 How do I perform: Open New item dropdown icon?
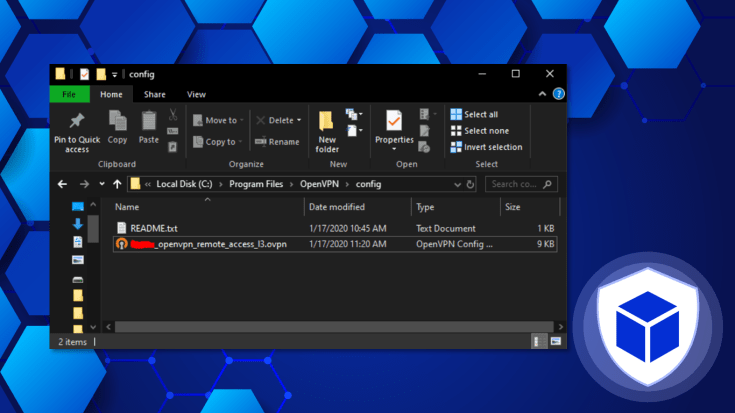coord(354,114)
